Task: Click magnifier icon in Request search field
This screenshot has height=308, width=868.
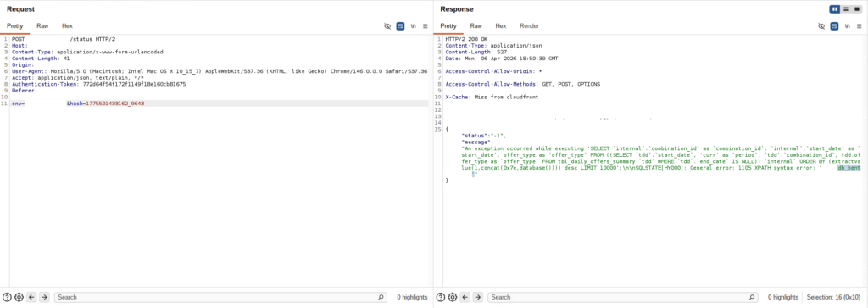Action: [x=381, y=297]
